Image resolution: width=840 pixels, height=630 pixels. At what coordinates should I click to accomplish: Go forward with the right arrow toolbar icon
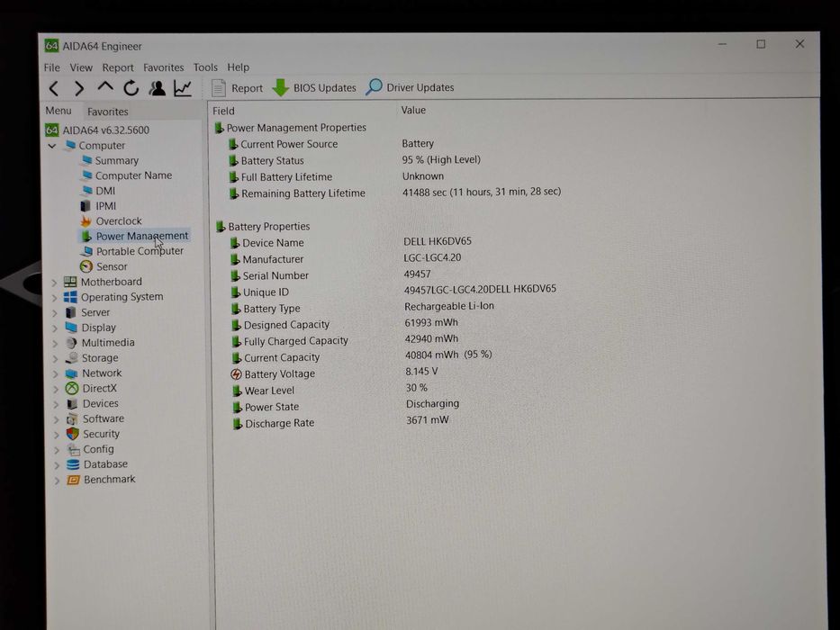(79, 88)
